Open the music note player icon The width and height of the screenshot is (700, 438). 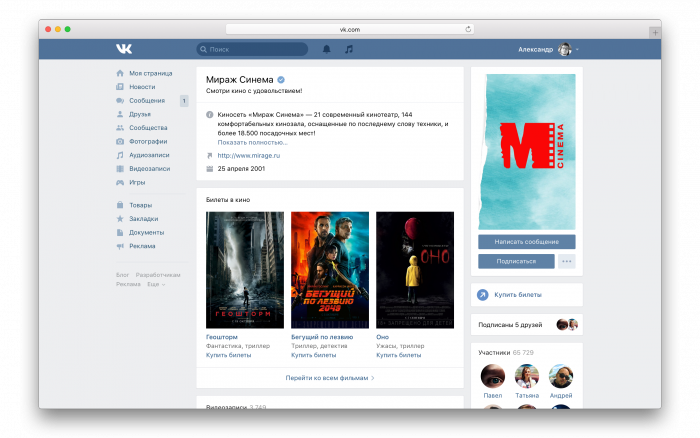pos(349,49)
